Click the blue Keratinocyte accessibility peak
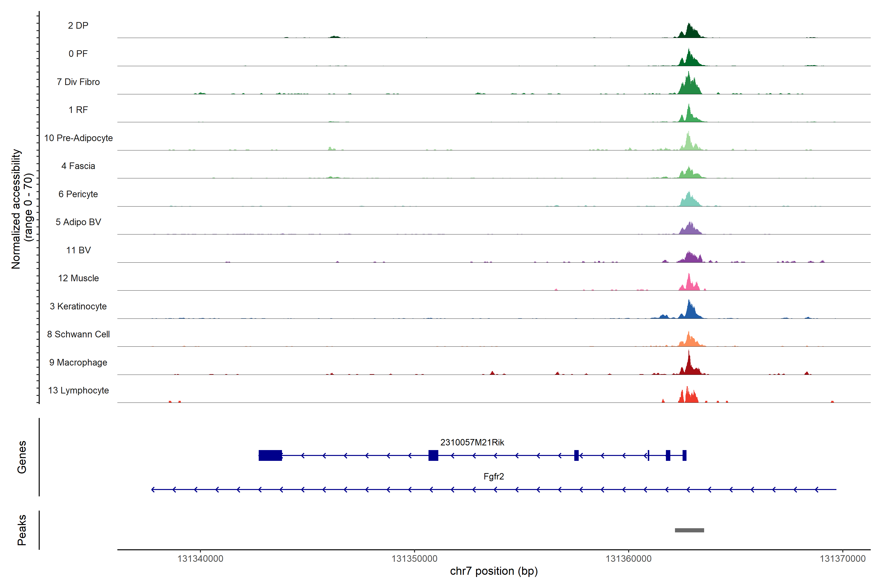This screenshot has height=588, width=882. (689, 311)
